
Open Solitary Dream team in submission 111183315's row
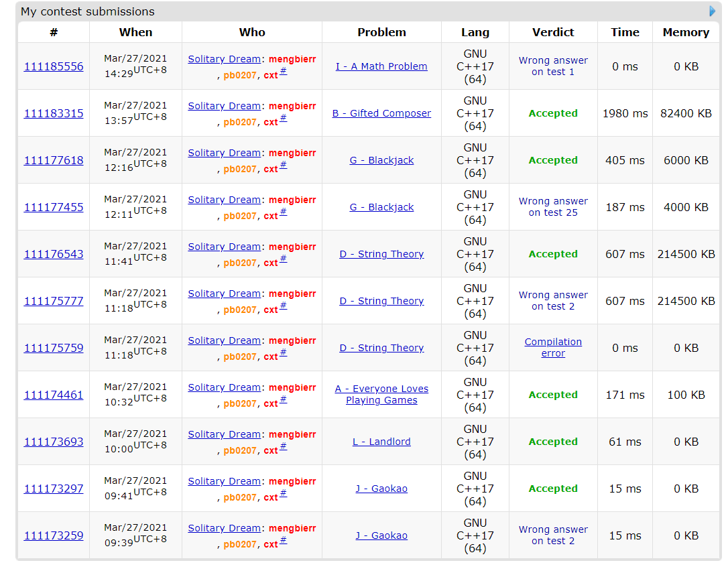coord(224,106)
